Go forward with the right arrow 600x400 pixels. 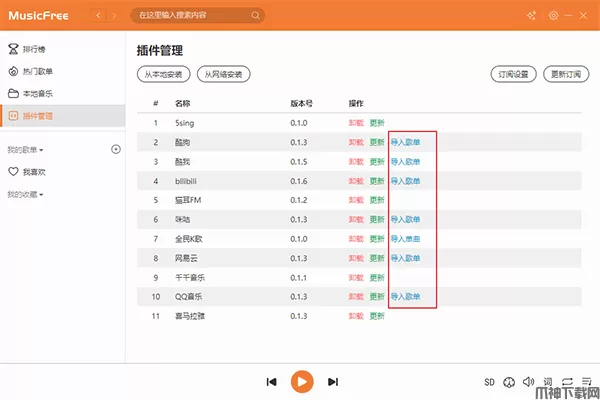(x=114, y=15)
